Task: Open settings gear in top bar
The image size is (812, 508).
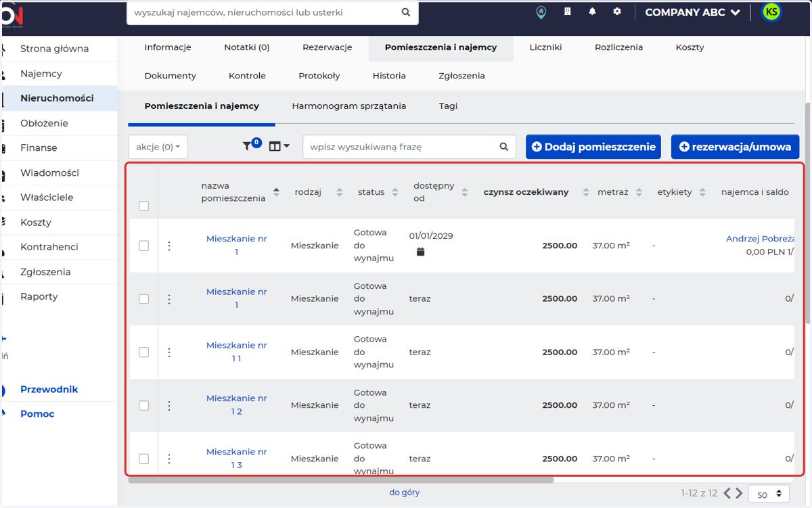Action: pyautogui.click(x=617, y=11)
